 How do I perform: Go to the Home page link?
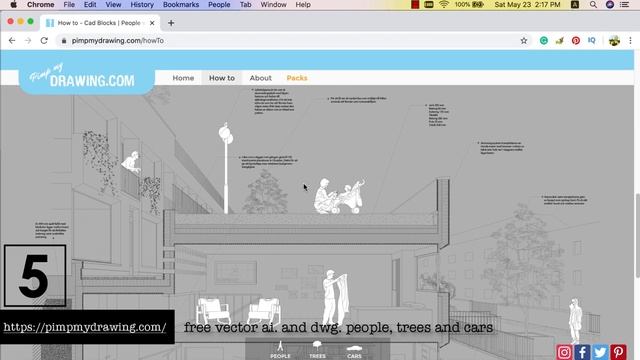[x=183, y=78]
